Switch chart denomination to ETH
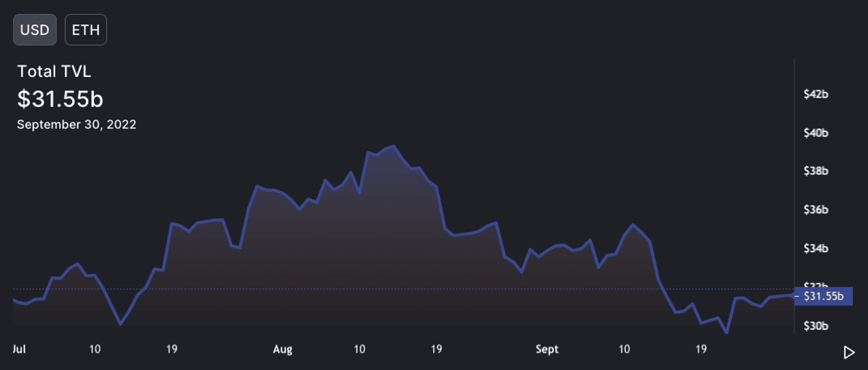 (x=85, y=30)
